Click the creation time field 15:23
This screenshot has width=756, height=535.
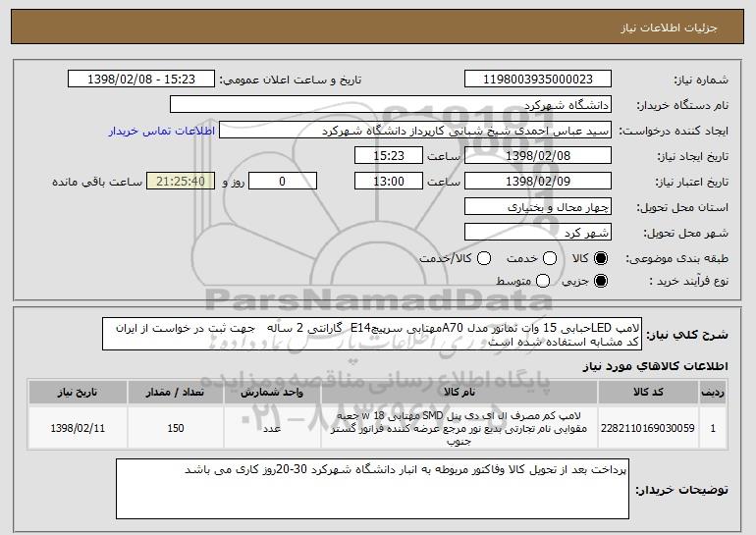(389, 156)
